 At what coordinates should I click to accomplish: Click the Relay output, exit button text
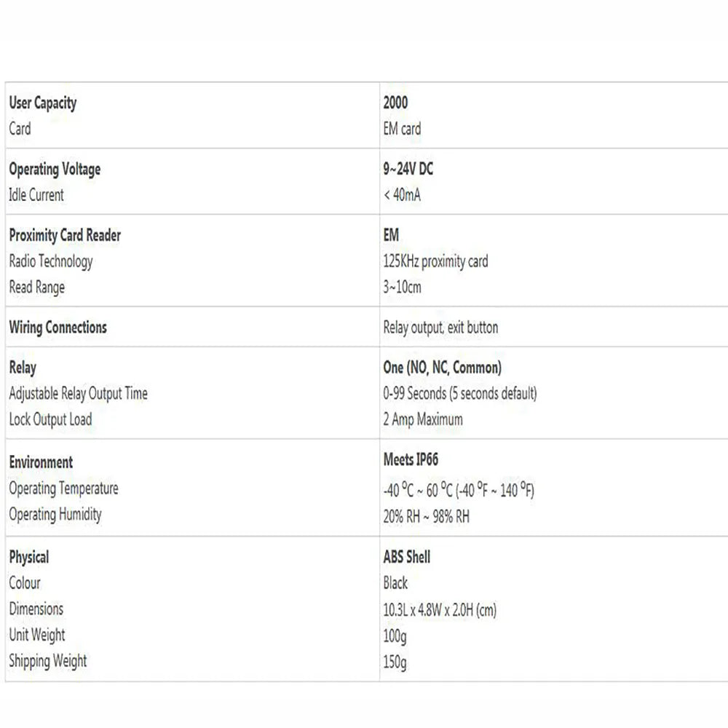(440, 328)
